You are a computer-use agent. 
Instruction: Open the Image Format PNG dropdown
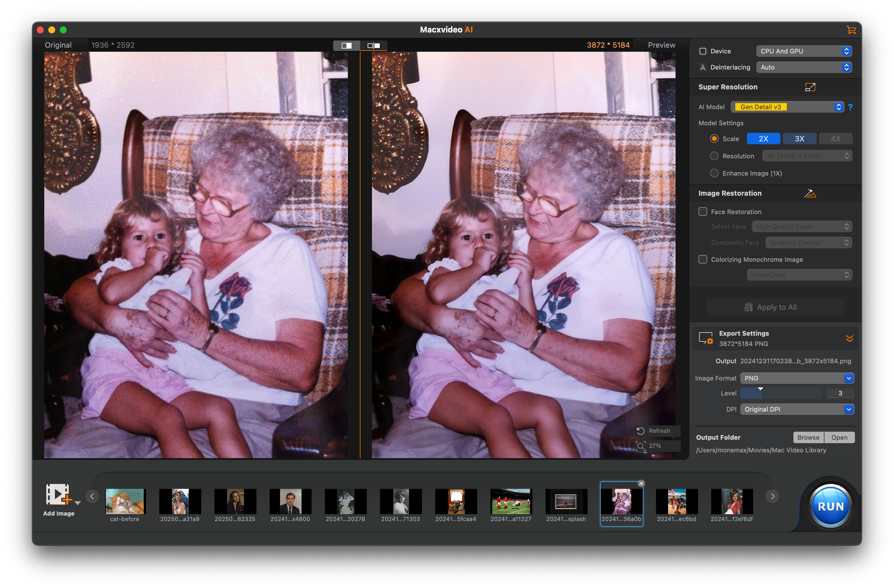pos(797,378)
